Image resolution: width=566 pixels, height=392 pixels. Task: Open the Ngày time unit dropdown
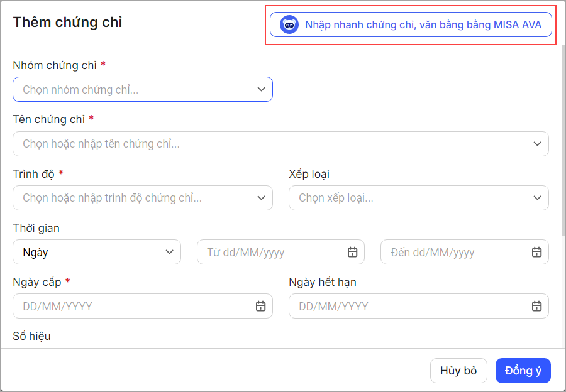tap(97, 252)
